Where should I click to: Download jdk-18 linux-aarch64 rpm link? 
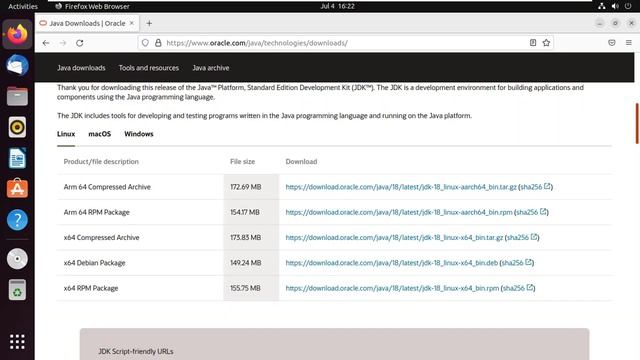(399, 212)
